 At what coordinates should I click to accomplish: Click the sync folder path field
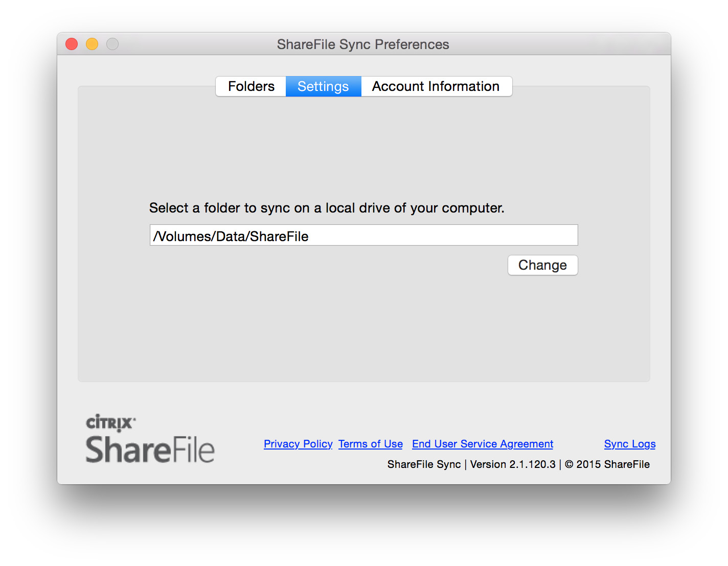pos(363,235)
